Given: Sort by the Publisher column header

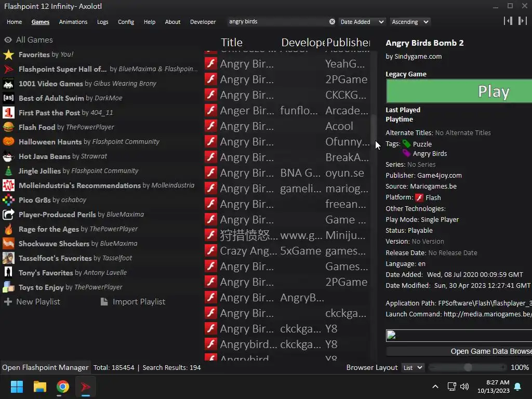Looking at the screenshot, I should click(x=348, y=43).
